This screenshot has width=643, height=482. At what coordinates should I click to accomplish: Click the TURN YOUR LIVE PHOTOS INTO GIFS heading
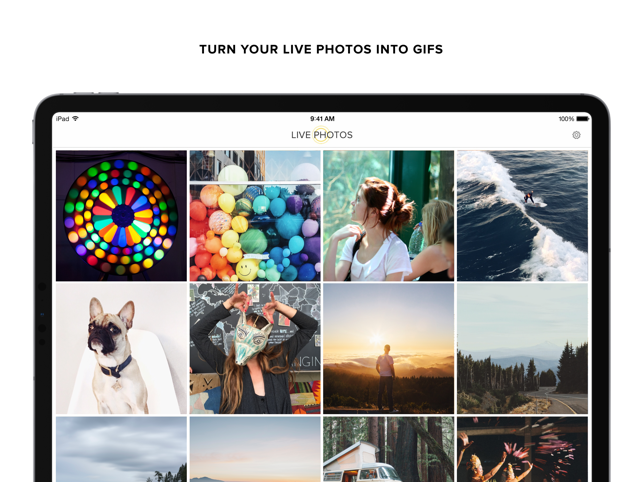click(x=321, y=49)
